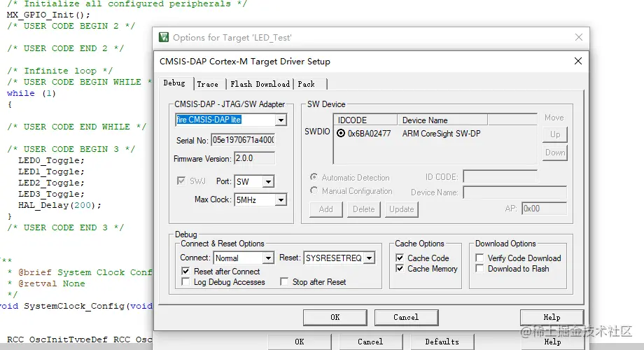Click Defaults in Options for Target window
Viewport: 644px width, 350px height.
coord(442,342)
